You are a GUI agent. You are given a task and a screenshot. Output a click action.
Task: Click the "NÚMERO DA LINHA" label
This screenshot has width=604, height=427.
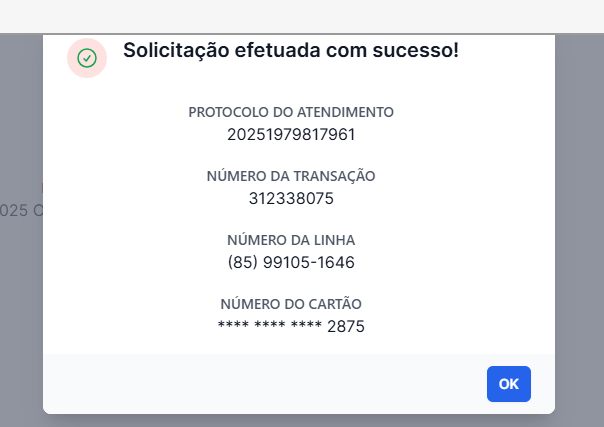pos(291,240)
